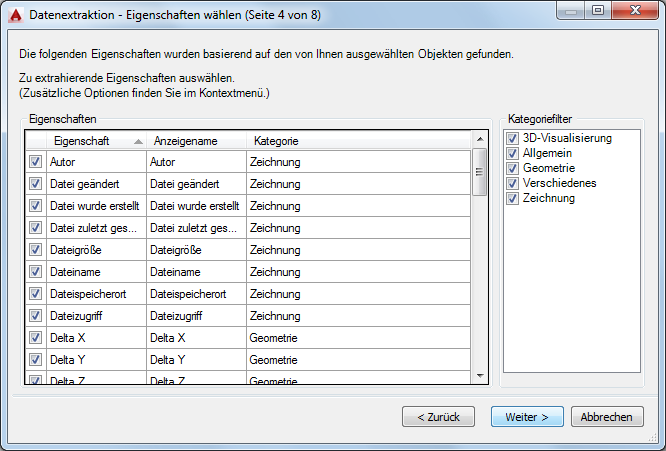Toggle the Geometrie category filter checkbox

coord(514,168)
